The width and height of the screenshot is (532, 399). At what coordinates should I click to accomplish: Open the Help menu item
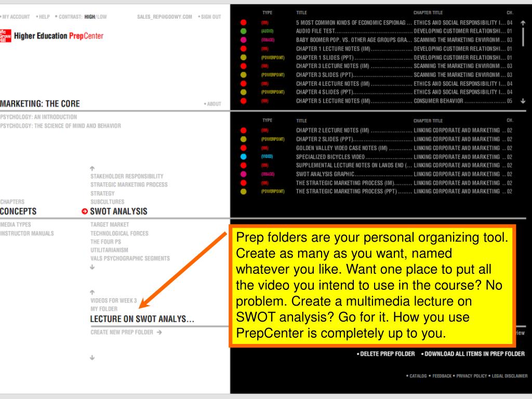pos(44,17)
